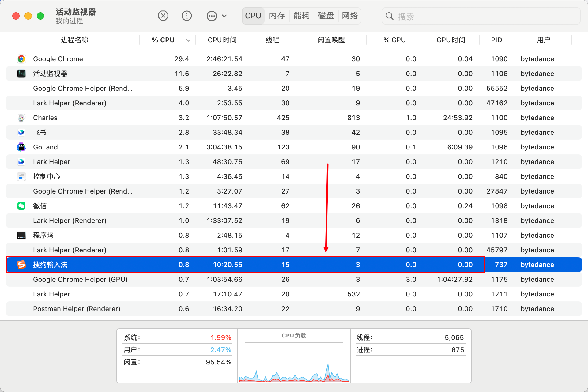Click the 搜索 search field
Image resolution: width=588 pixels, height=392 pixels.
point(481,16)
